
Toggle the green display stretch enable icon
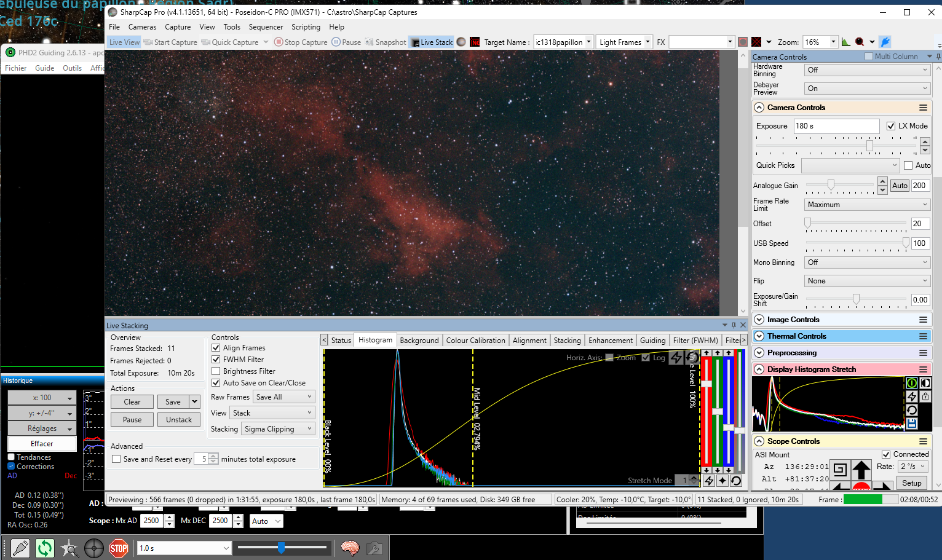[x=912, y=383]
